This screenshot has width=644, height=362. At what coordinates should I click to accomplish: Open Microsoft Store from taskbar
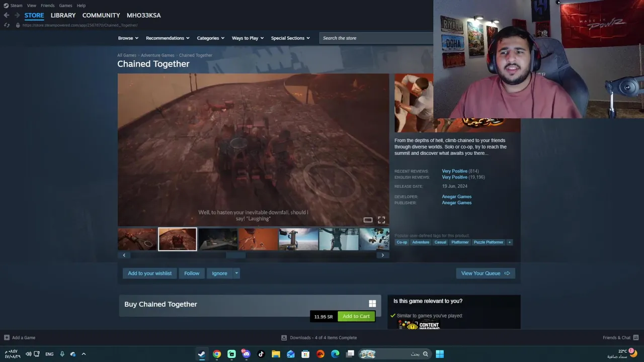pos(305,354)
